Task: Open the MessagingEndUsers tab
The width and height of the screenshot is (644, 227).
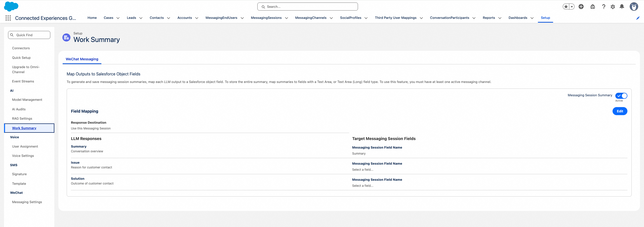Action: pos(221,18)
